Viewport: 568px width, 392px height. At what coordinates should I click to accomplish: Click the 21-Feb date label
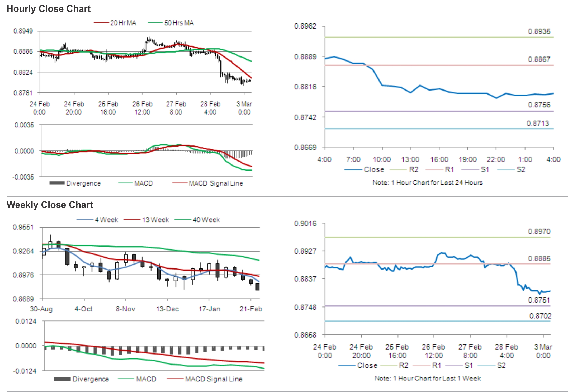point(251,309)
